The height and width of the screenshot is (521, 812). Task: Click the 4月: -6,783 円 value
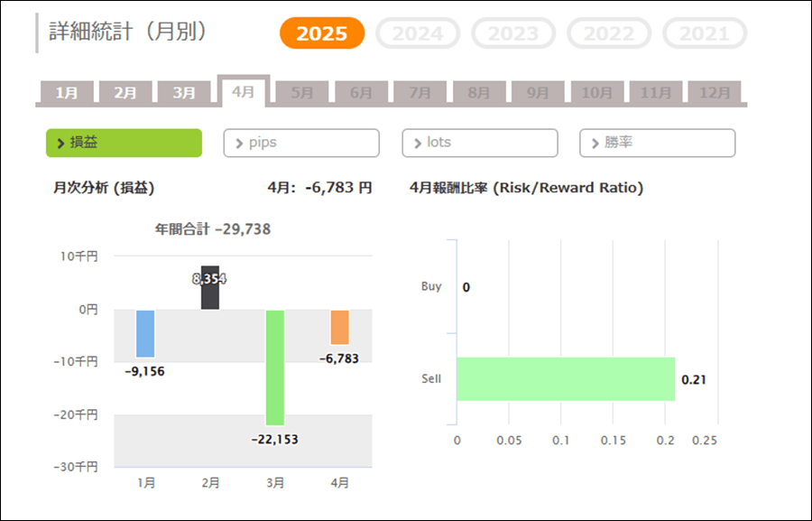click(320, 187)
